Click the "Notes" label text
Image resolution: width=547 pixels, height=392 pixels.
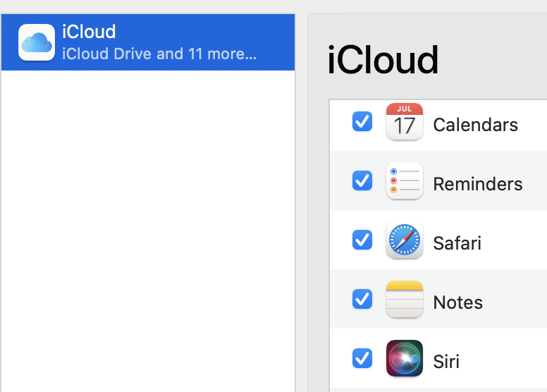457,302
